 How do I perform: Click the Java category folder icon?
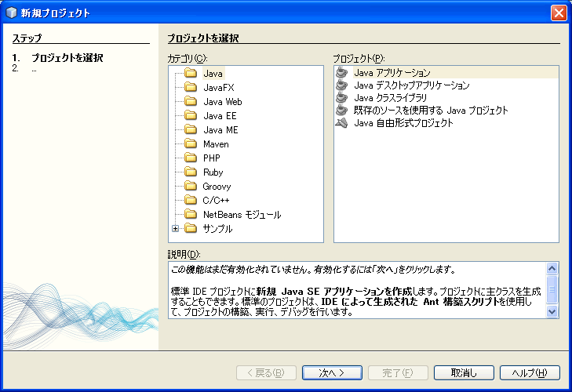point(191,73)
